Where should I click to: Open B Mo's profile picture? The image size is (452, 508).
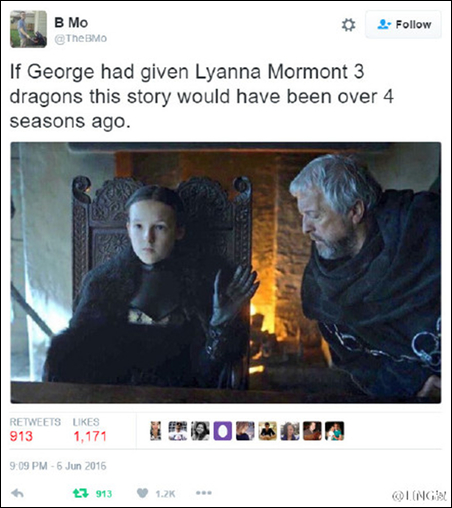point(29,29)
